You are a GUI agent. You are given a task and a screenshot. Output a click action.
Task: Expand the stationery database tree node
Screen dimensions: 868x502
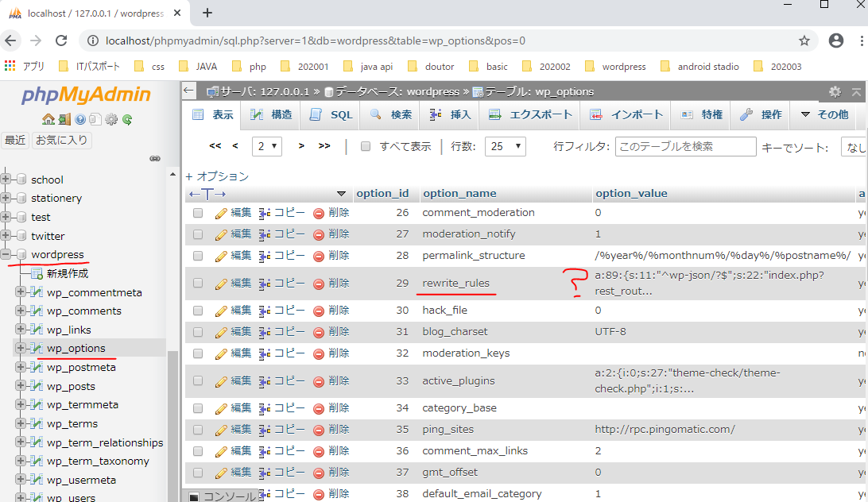click(x=6, y=198)
